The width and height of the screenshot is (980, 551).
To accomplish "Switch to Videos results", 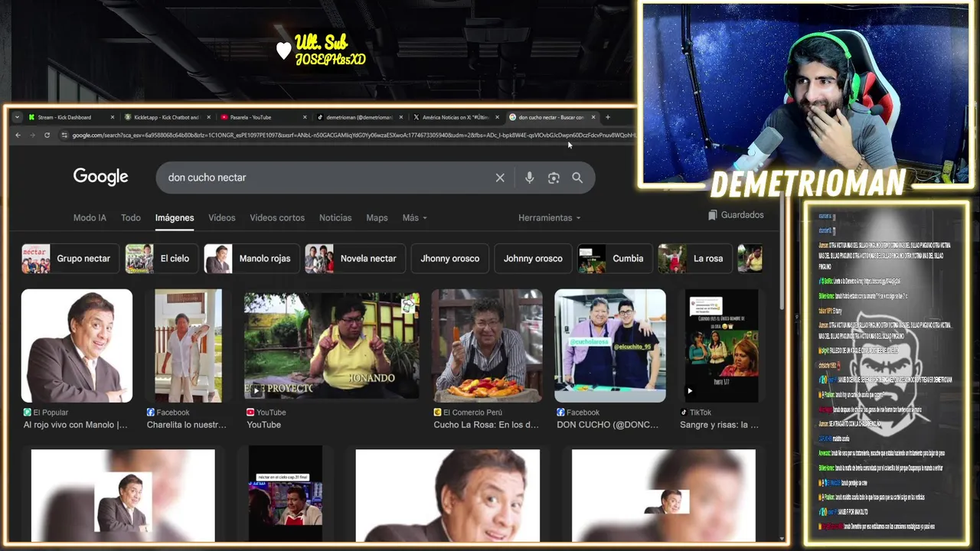I will 222,218.
